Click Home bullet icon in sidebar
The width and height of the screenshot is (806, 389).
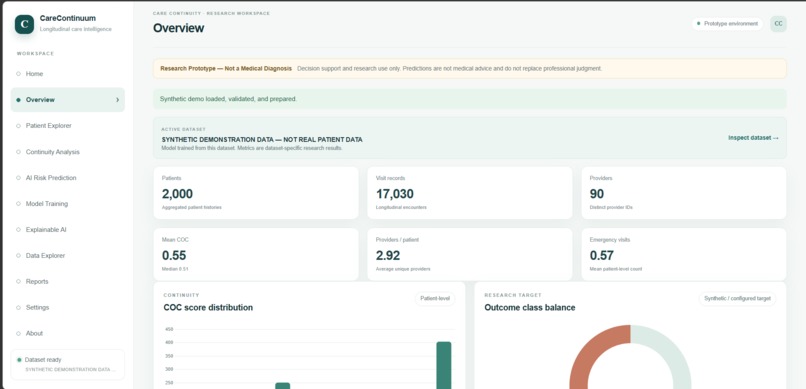(x=19, y=74)
